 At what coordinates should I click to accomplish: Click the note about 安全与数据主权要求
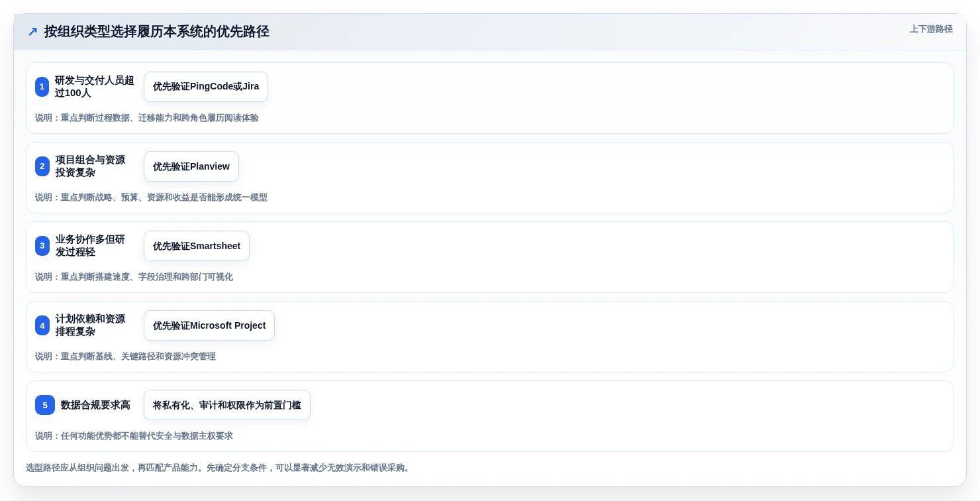(x=134, y=436)
